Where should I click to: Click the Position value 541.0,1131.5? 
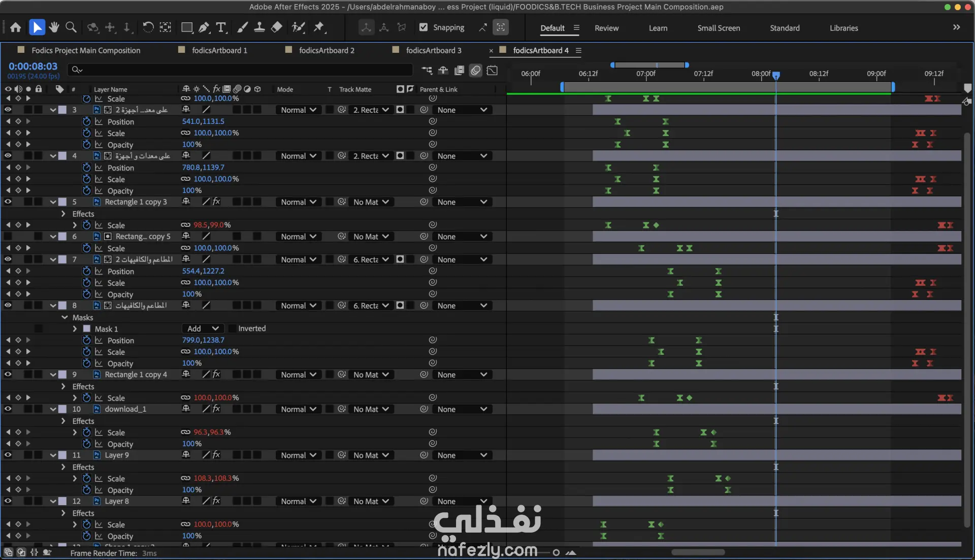(203, 121)
